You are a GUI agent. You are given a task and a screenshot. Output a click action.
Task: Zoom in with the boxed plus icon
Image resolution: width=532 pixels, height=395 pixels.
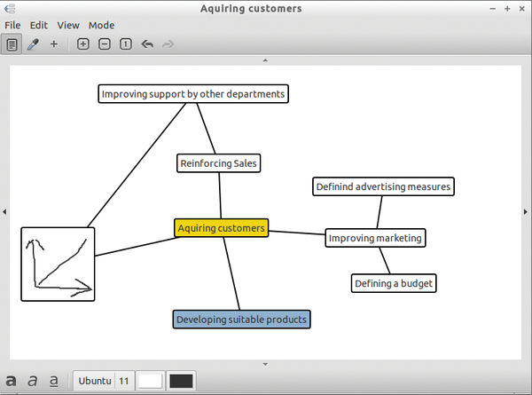click(83, 44)
